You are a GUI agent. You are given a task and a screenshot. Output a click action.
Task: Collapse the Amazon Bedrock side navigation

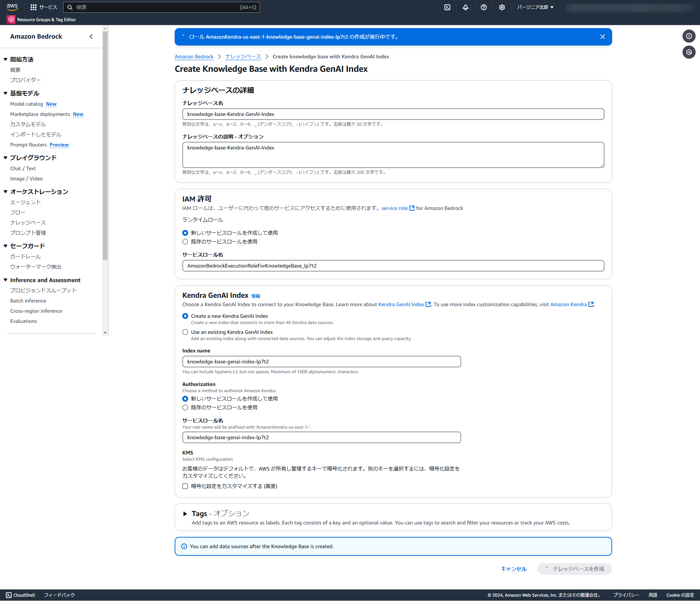pyautogui.click(x=91, y=36)
